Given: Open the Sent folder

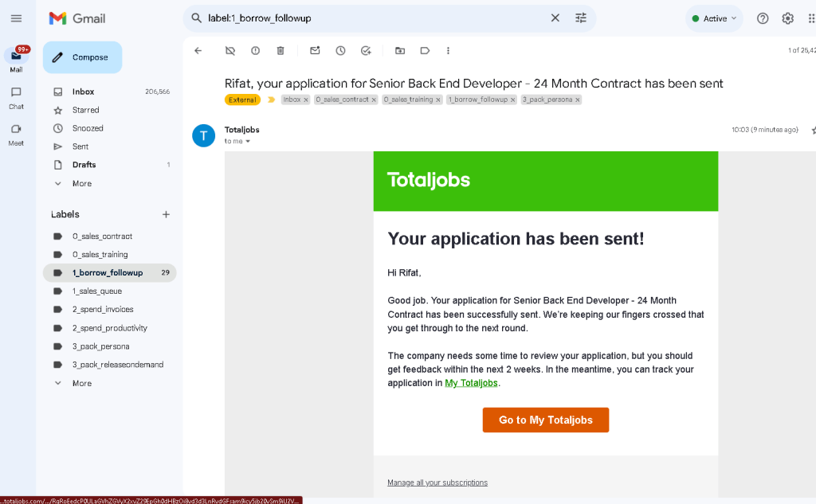Looking at the screenshot, I should click(x=110, y=147).
